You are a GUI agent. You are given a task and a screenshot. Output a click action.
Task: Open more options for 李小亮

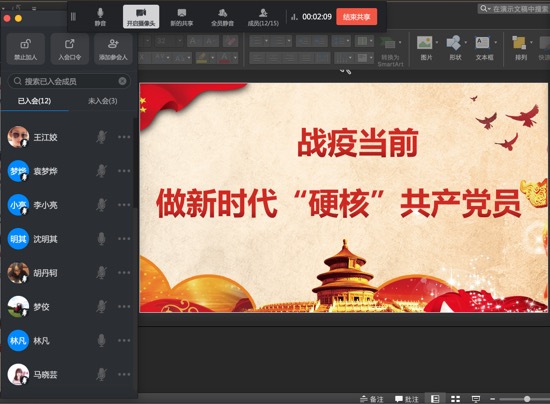[124, 205]
